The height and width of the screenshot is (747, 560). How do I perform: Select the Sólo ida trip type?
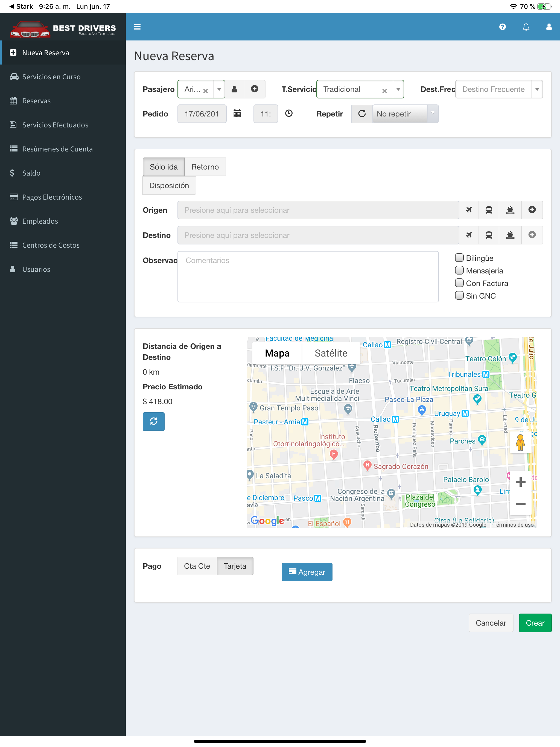(164, 167)
